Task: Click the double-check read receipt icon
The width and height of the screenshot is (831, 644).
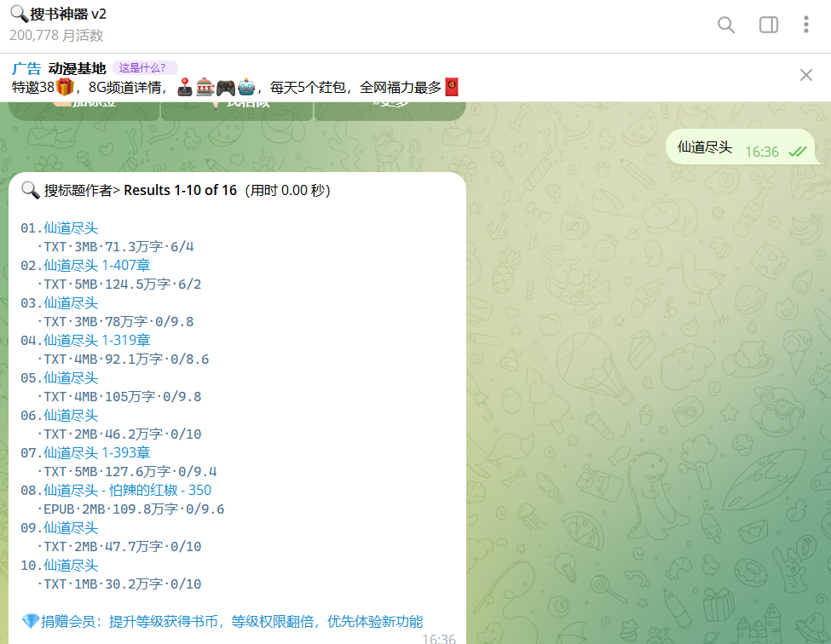Action: pyautogui.click(x=797, y=152)
